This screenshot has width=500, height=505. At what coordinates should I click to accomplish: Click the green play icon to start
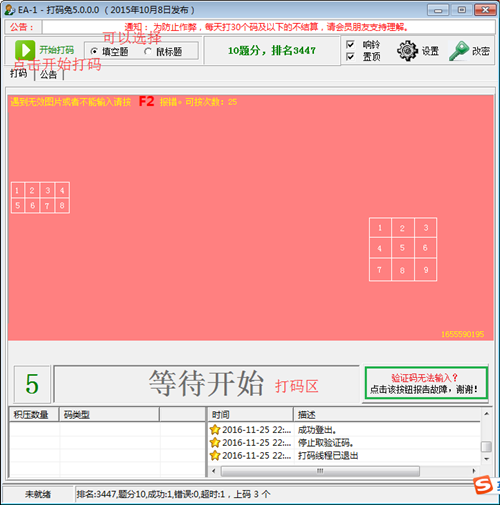click(25, 50)
